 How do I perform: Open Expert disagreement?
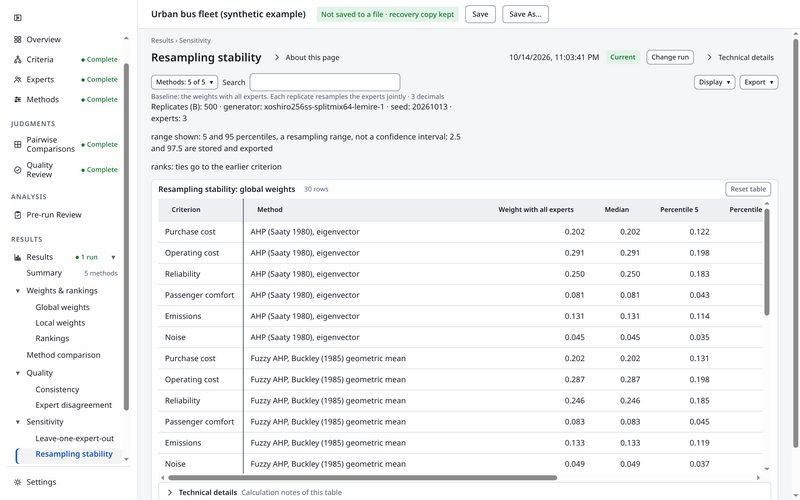(x=73, y=405)
